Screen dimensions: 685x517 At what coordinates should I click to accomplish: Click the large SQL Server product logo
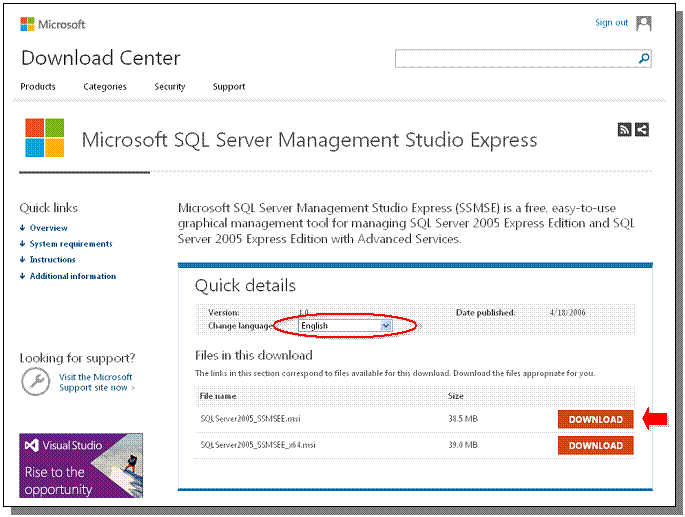point(45,138)
